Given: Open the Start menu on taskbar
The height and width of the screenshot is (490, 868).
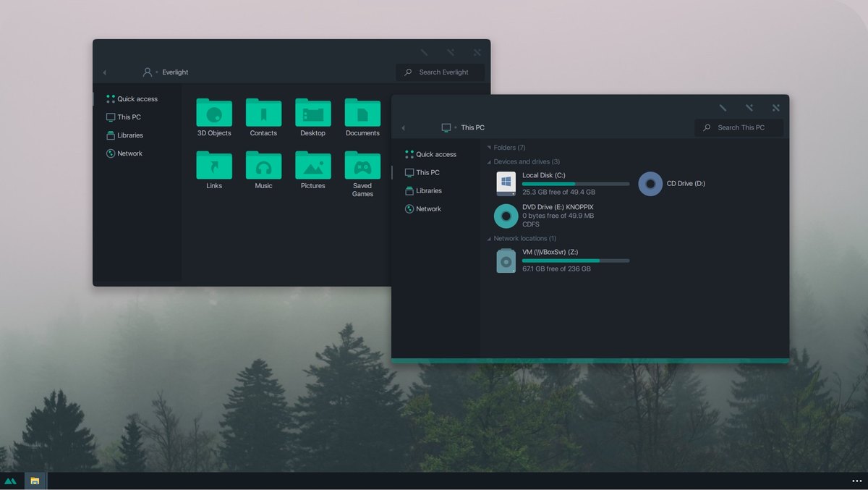Looking at the screenshot, I should 10,481.
